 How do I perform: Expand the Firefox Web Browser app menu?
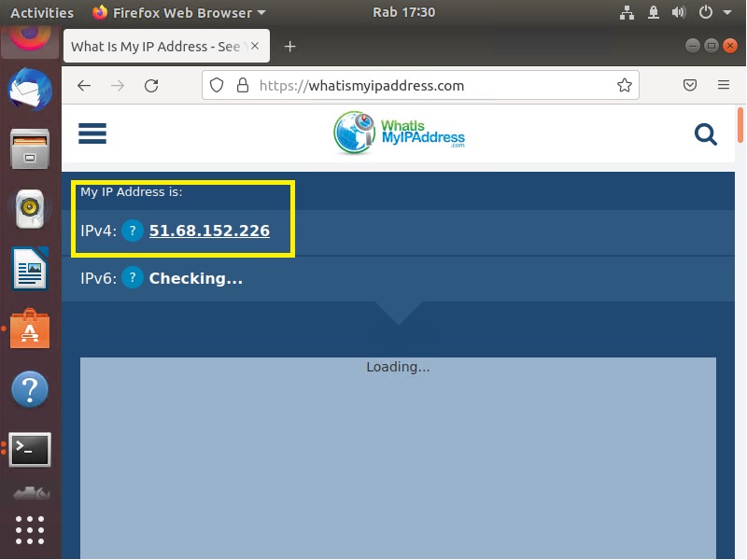click(179, 12)
